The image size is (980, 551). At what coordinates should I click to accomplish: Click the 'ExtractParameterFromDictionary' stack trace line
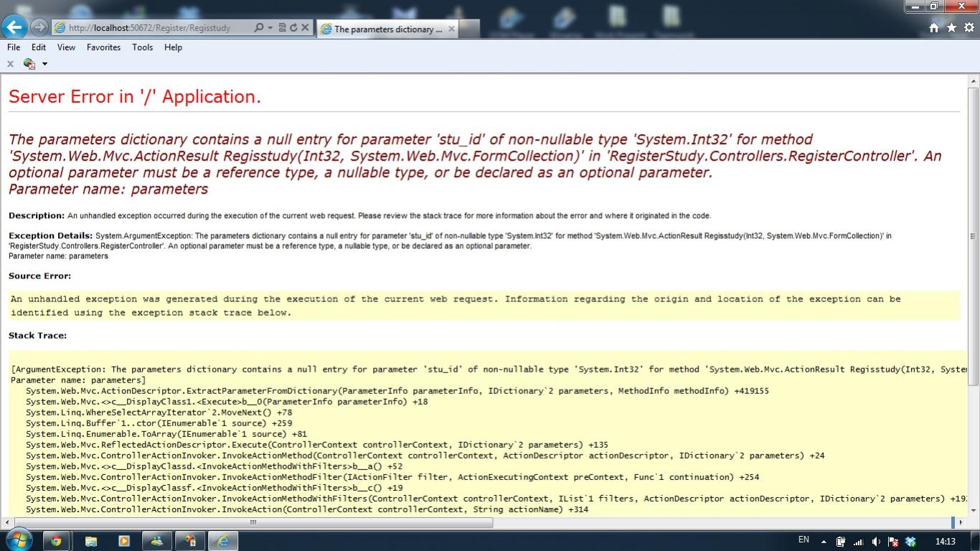pyautogui.click(x=397, y=391)
